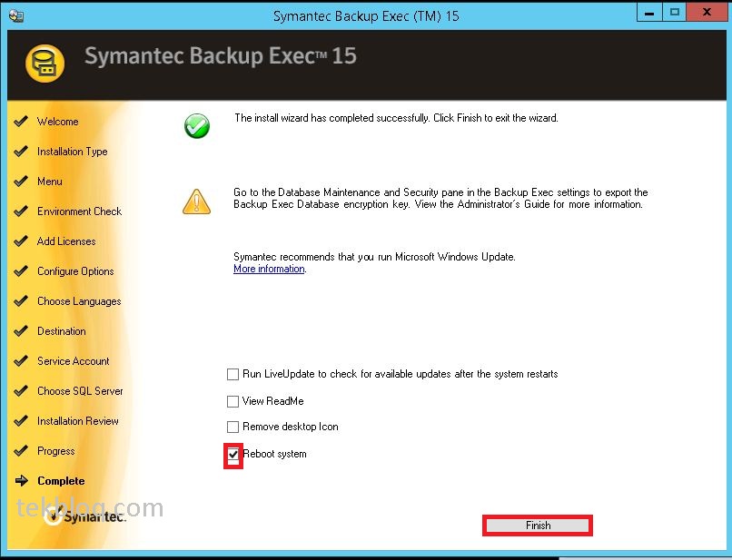
Task: Select the Complete step label
Action: coord(61,481)
